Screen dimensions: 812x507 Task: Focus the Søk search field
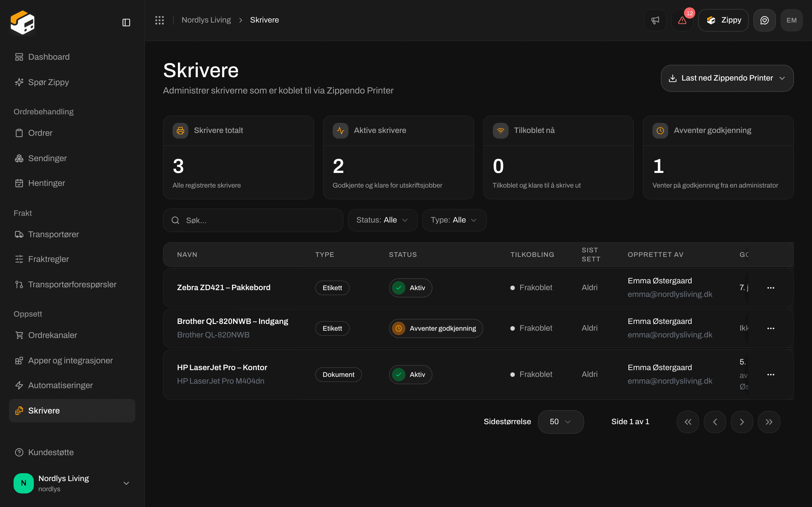click(x=253, y=220)
